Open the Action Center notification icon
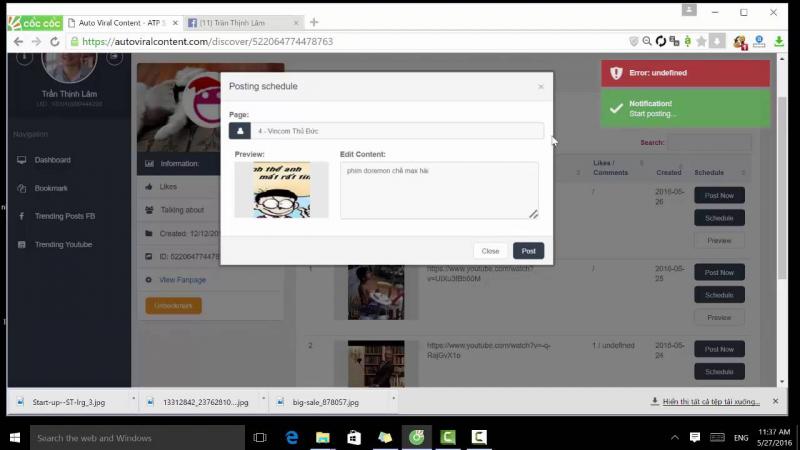The width and height of the screenshot is (800, 450). coord(695,437)
